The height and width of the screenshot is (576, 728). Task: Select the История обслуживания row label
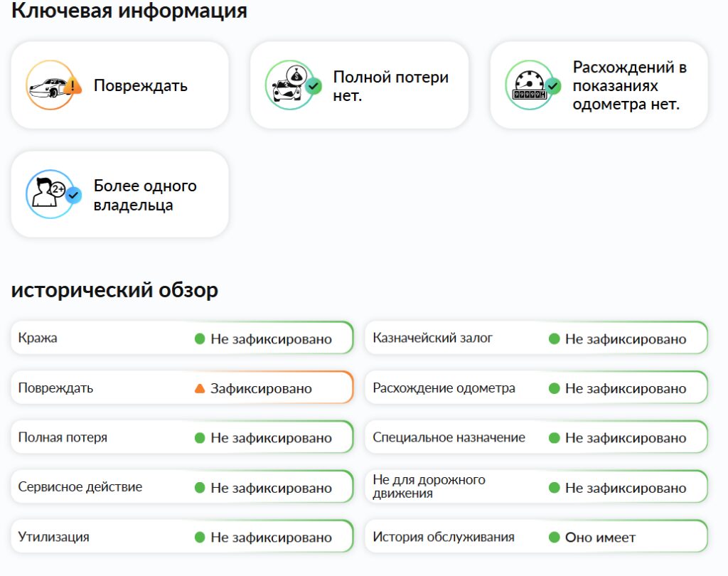pos(444,536)
